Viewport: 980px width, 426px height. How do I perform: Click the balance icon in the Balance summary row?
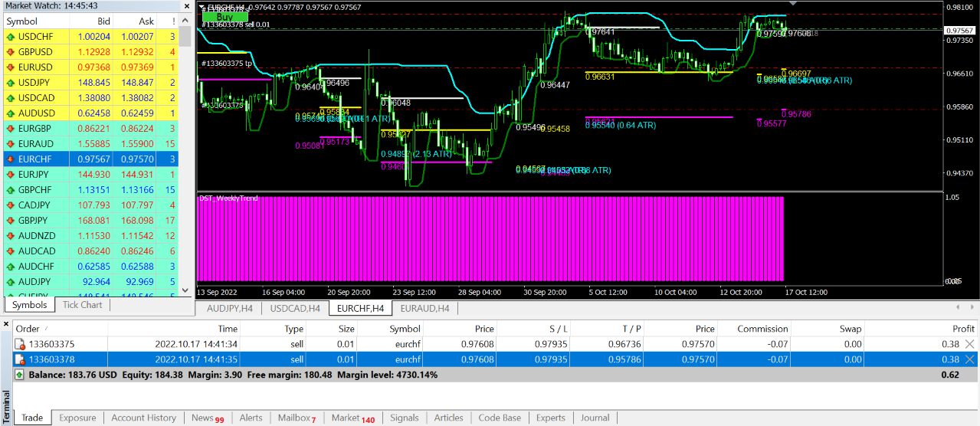pyautogui.click(x=20, y=375)
